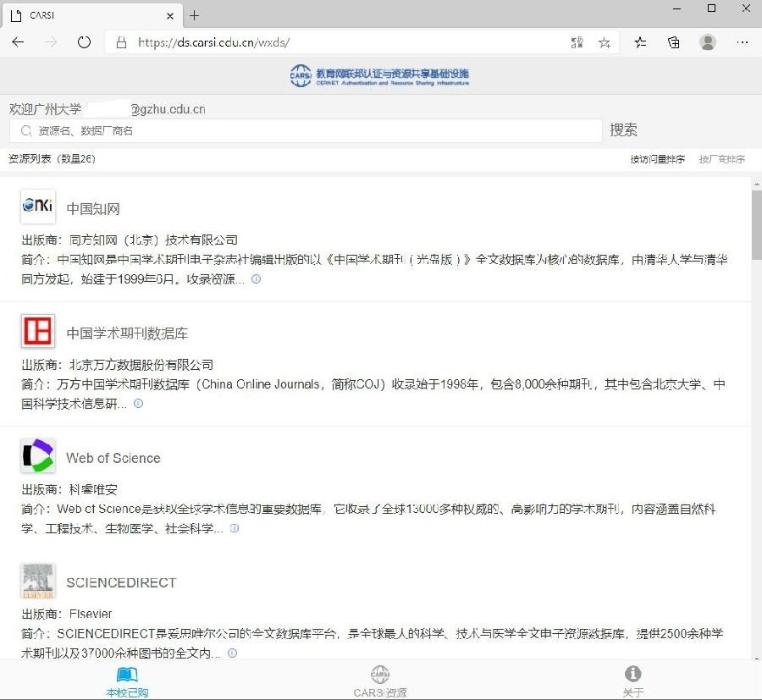Click the 搜索 search button
The image size is (762, 700).
[x=623, y=130]
